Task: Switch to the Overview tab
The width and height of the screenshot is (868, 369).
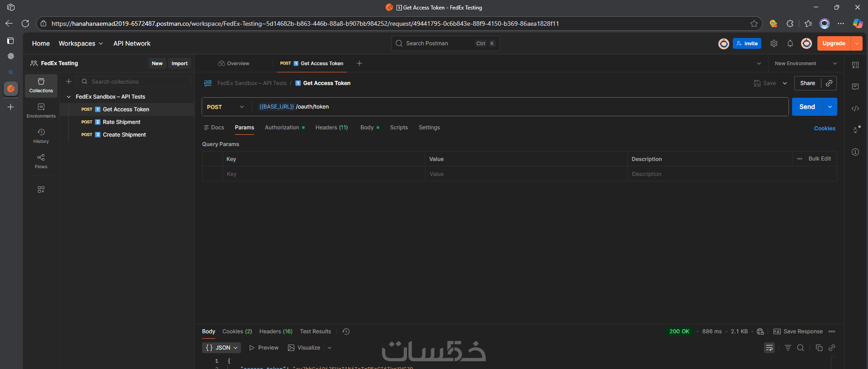Action: (x=233, y=63)
